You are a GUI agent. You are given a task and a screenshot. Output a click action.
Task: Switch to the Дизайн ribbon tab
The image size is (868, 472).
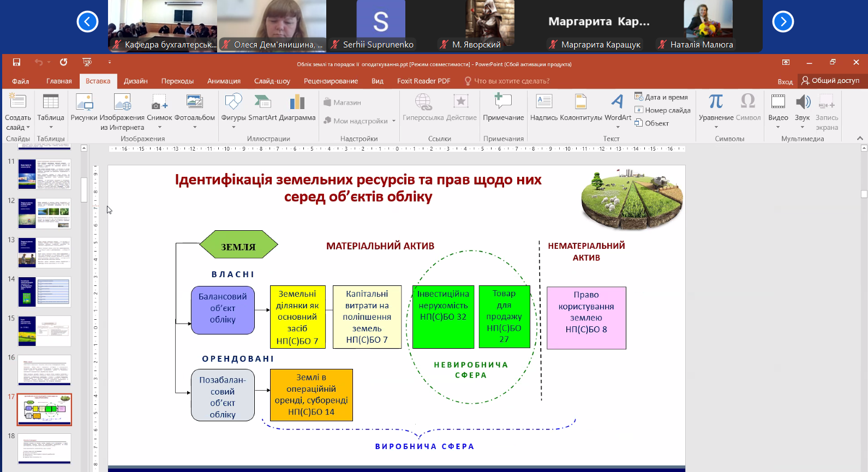pyautogui.click(x=135, y=81)
